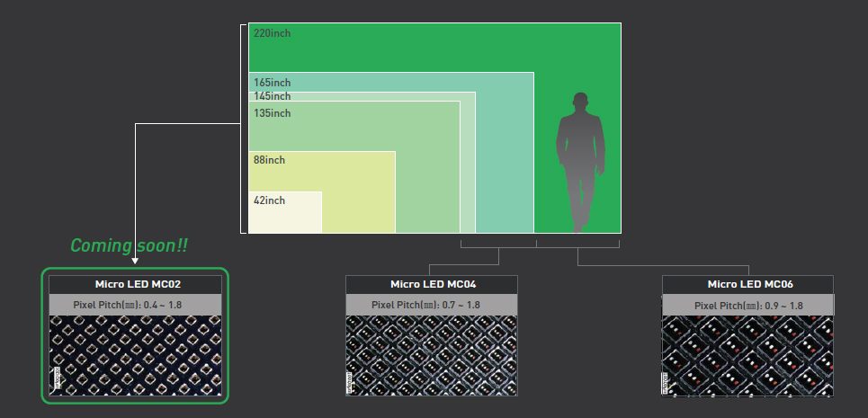Select the Micro LED MC06 title
868x418 pixels.
(x=747, y=284)
